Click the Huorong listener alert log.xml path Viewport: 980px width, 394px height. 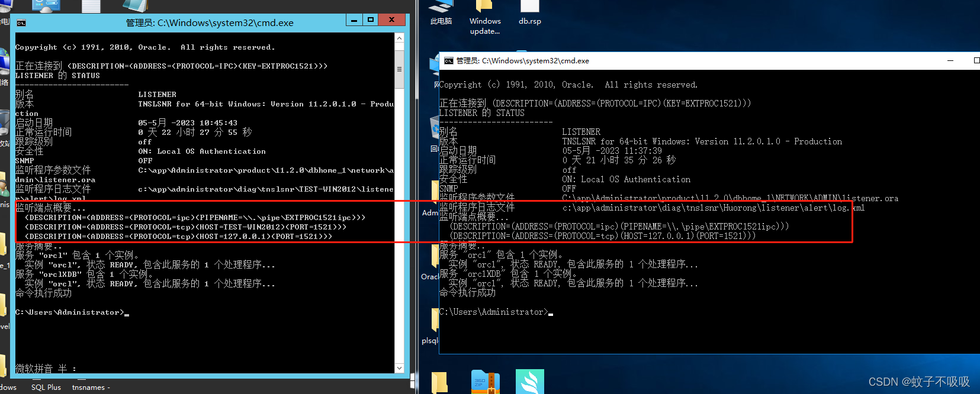(x=714, y=208)
